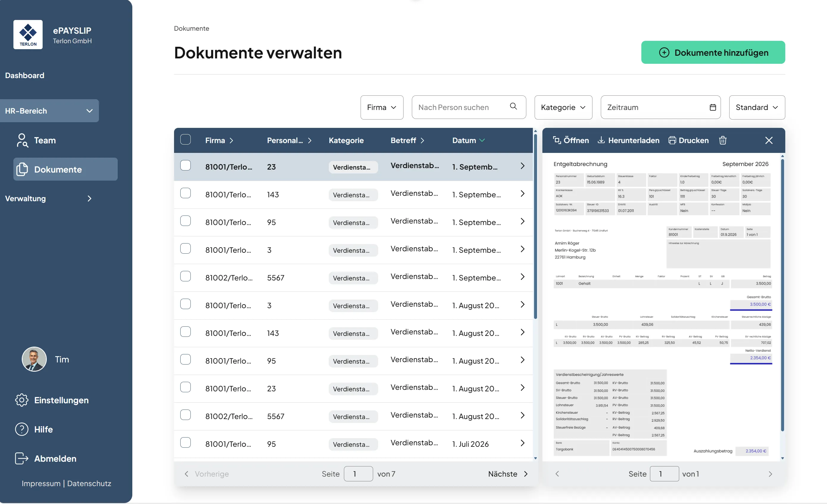827x504 pixels.
Task: Check the row dated 1. Juli 2026
Action: 185,443
